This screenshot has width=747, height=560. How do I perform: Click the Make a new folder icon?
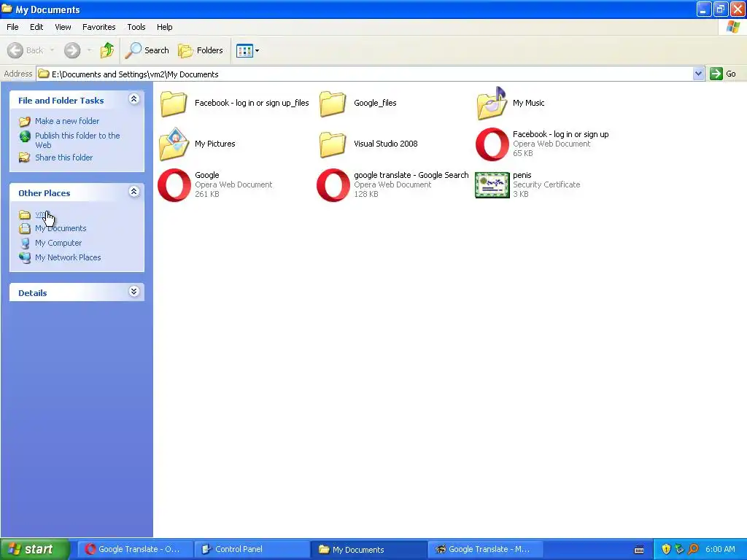click(x=25, y=122)
